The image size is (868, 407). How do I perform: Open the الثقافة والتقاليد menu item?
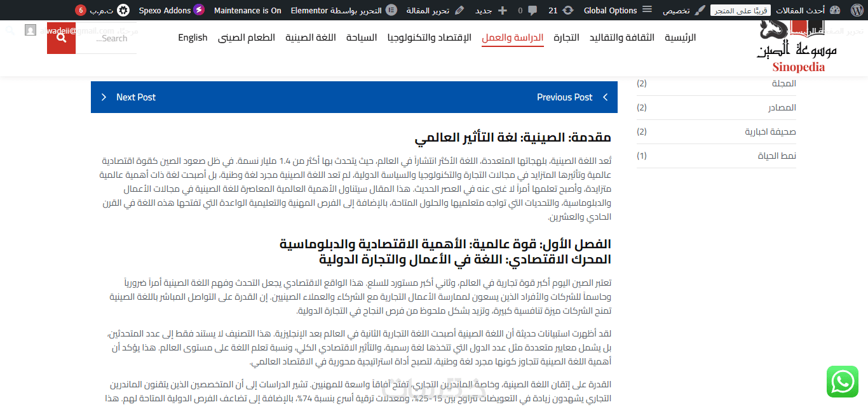coord(622,37)
